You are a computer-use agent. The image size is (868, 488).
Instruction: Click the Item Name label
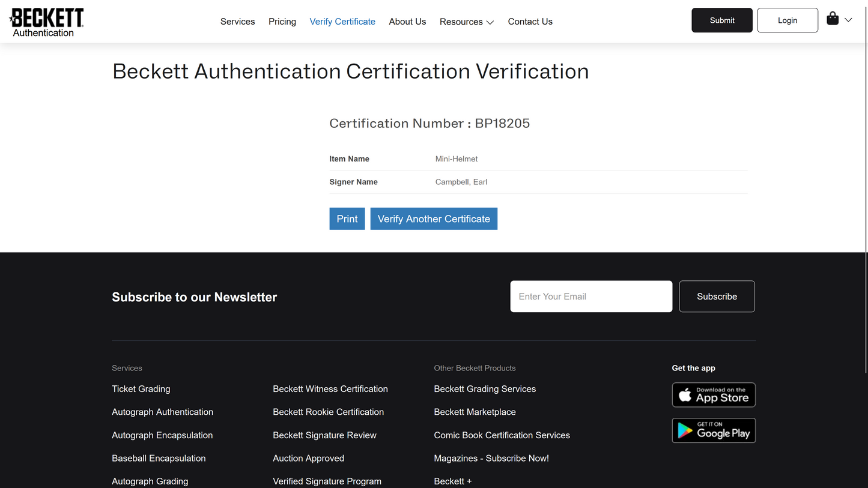click(349, 159)
